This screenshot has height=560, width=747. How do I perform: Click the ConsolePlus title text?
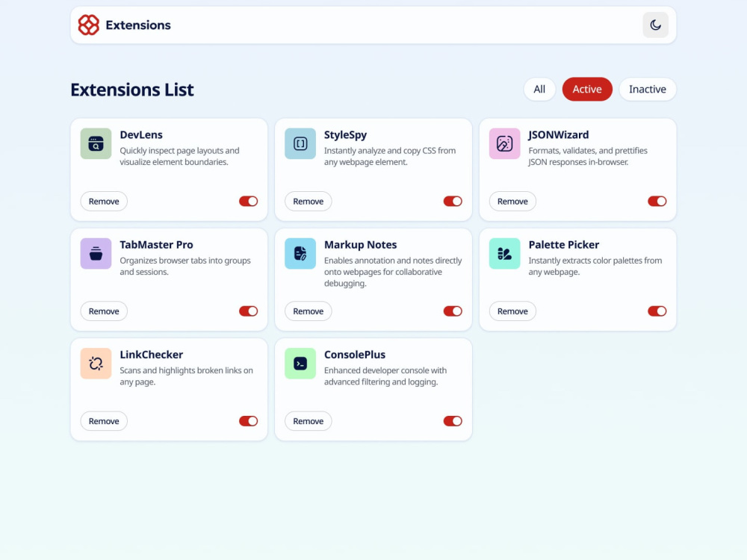pos(354,355)
